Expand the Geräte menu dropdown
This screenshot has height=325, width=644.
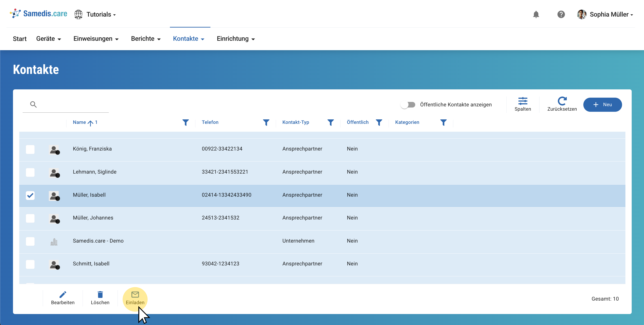[49, 39]
